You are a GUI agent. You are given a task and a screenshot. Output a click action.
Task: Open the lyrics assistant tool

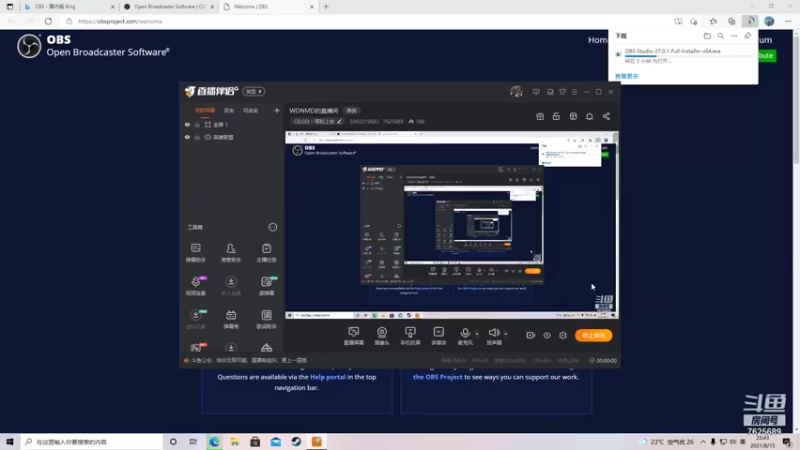point(266,319)
